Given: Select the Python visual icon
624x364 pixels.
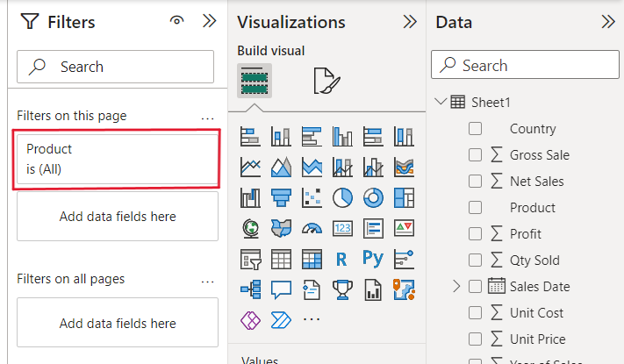Looking at the screenshot, I should pos(372,259).
